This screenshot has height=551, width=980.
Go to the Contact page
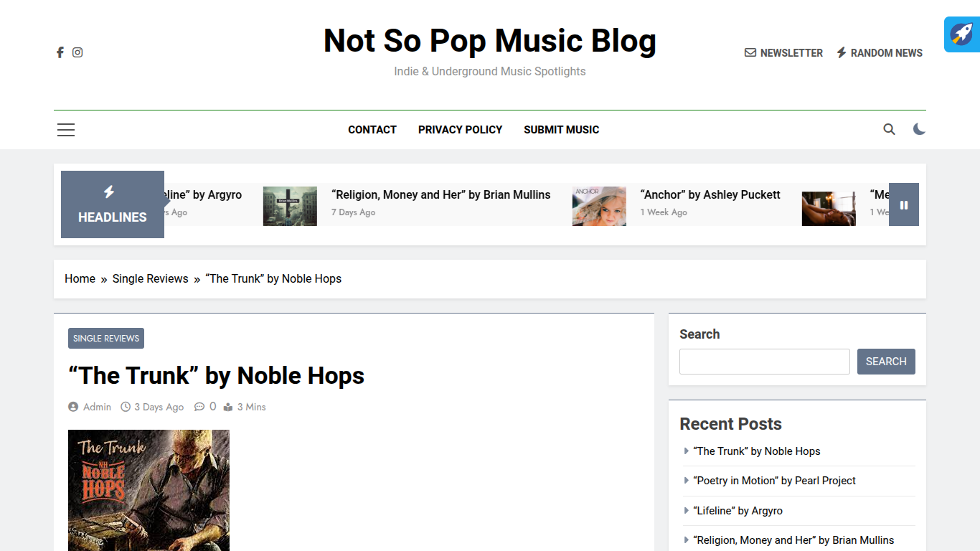point(372,130)
